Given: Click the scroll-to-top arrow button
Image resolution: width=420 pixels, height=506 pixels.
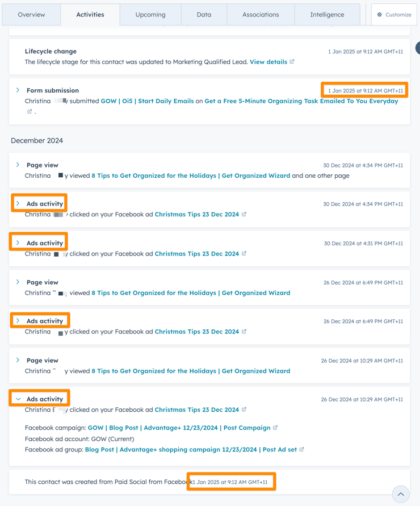Looking at the screenshot, I should click(401, 494).
